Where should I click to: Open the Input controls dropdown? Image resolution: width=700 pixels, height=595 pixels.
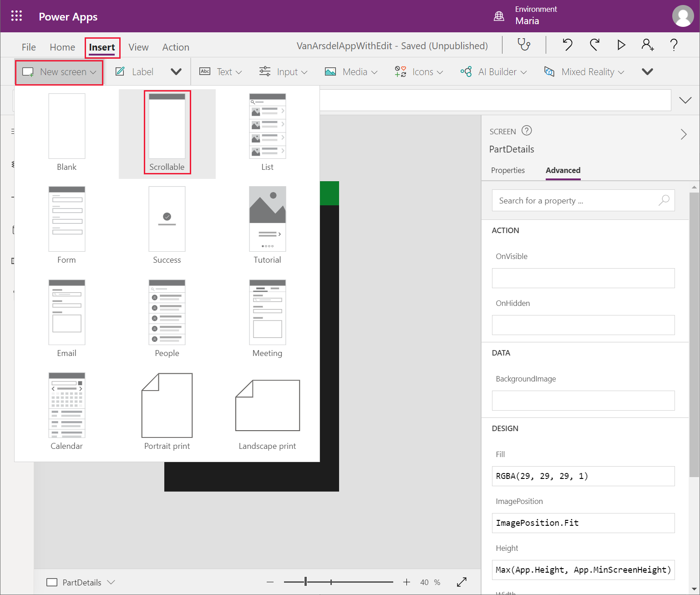pos(283,71)
